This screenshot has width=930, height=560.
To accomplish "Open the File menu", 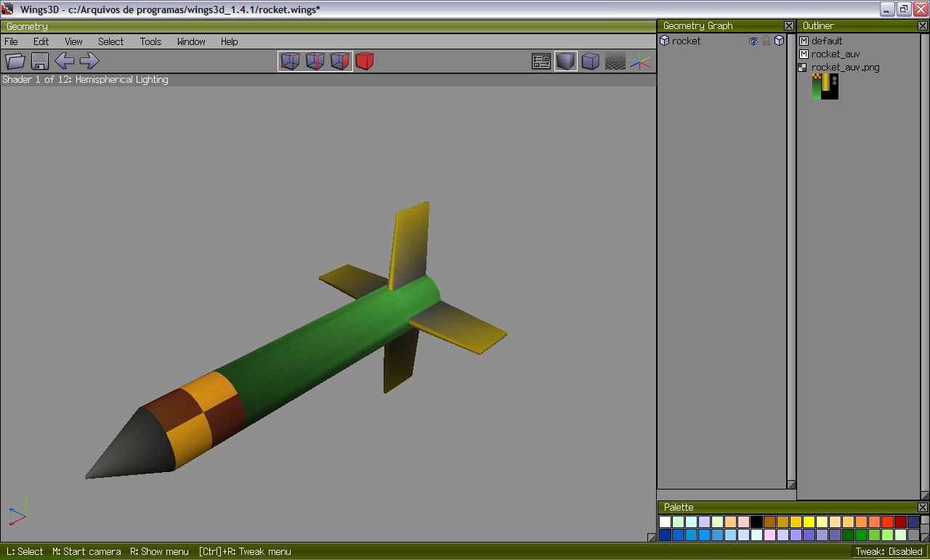I will pyautogui.click(x=12, y=41).
